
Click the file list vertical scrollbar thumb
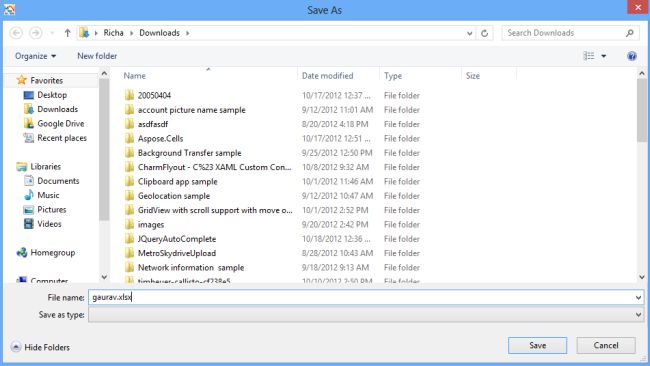click(642, 110)
